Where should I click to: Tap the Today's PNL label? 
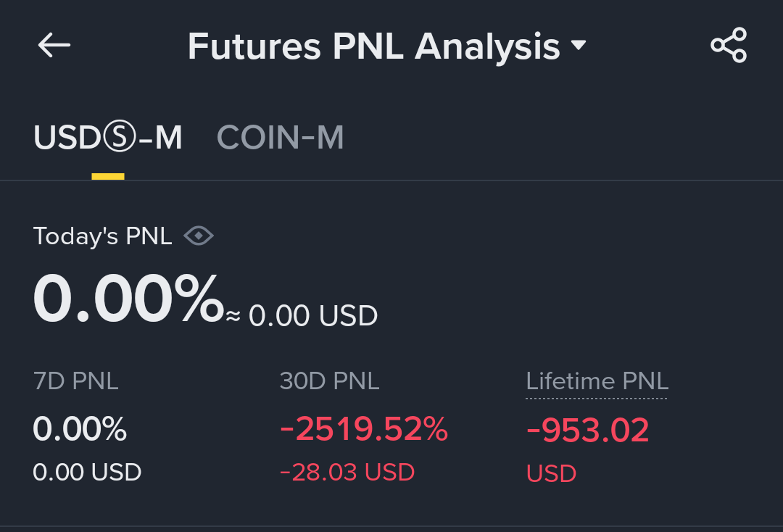pyautogui.click(x=102, y=236)
